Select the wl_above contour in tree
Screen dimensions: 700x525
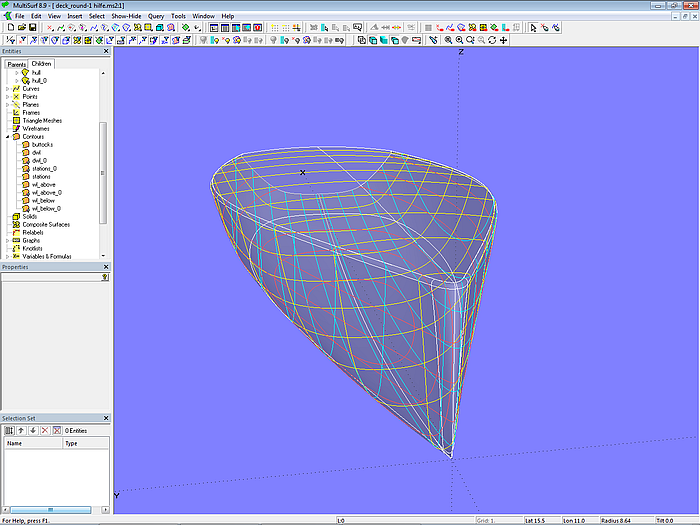click(x=44, y=185)
